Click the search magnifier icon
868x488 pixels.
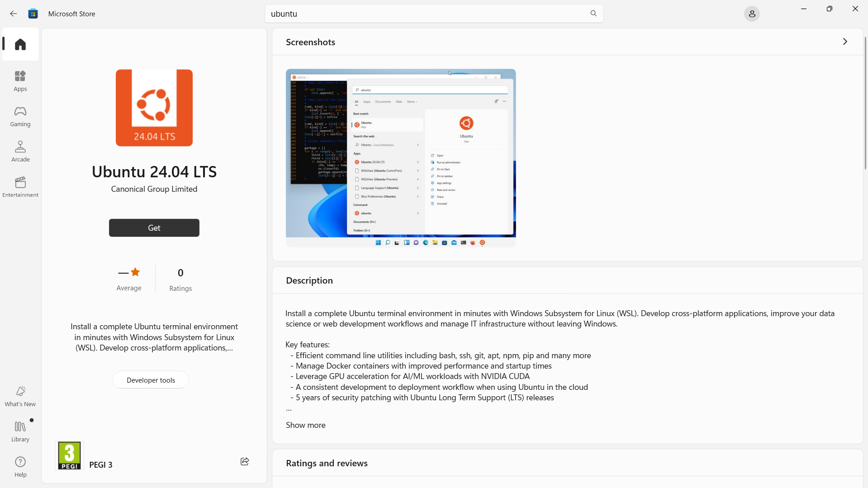coord(593,14)
